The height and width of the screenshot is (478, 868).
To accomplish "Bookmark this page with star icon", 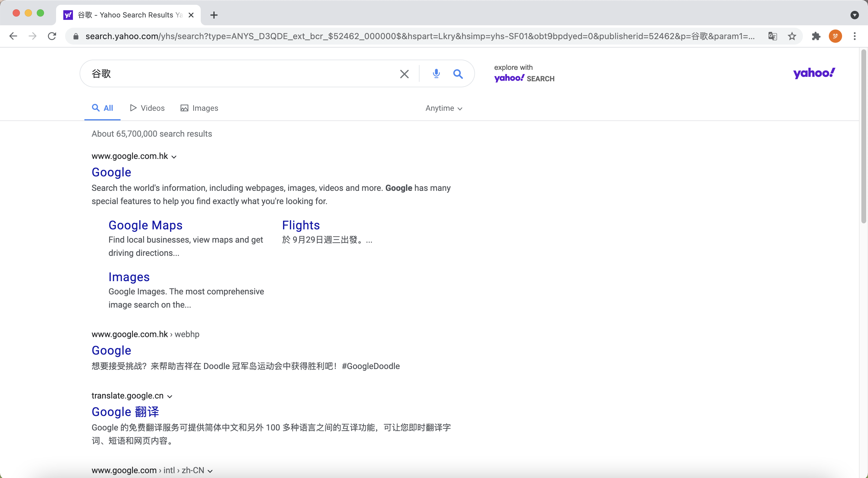I will [x=792, y=36].
